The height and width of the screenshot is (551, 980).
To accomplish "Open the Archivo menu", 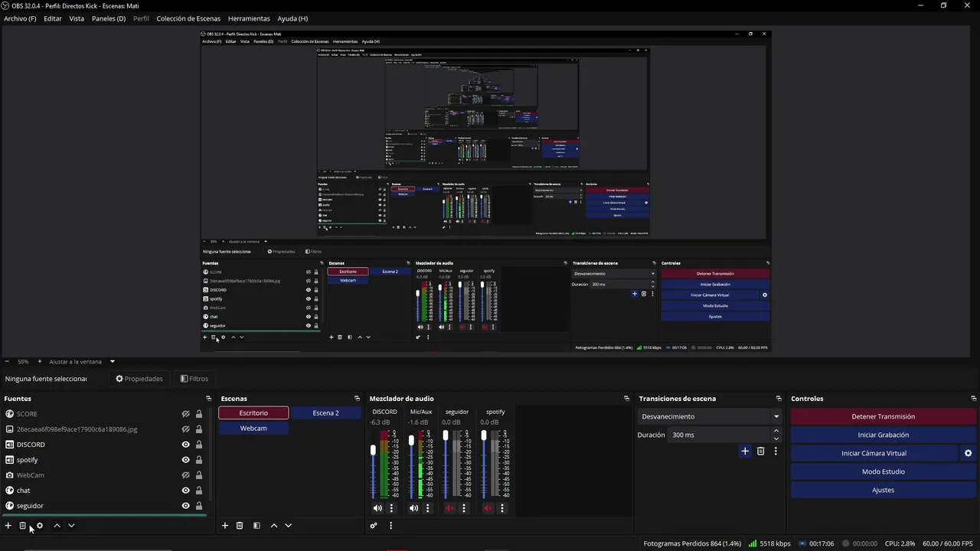I will click(20, 18).
